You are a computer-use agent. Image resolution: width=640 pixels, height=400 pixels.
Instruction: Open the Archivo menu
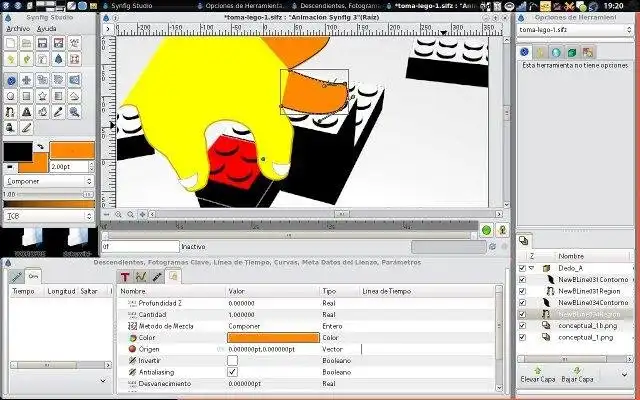tap(18, 29)
